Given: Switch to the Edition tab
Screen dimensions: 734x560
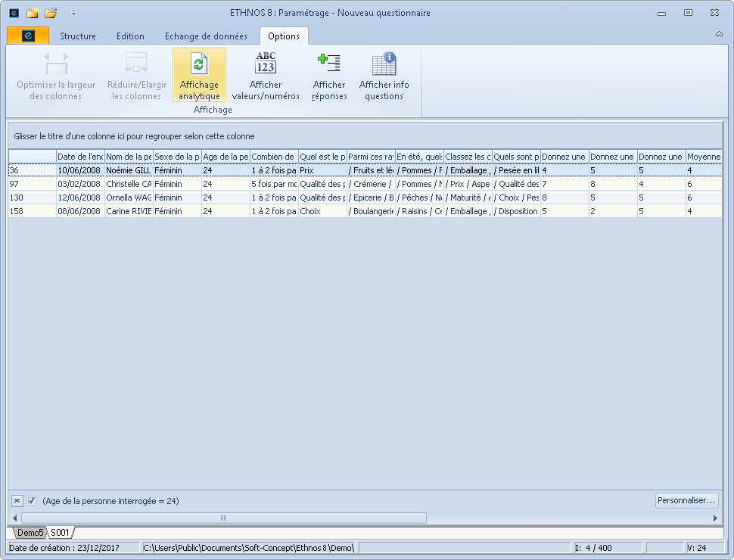Looking at the screenshot, I should click(x=130, y=36).
